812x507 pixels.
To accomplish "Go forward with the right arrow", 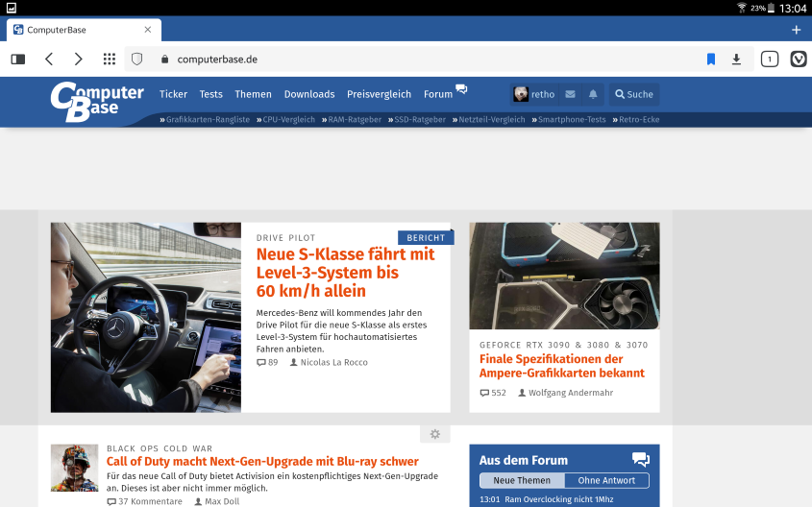I will tap(78, 59).
